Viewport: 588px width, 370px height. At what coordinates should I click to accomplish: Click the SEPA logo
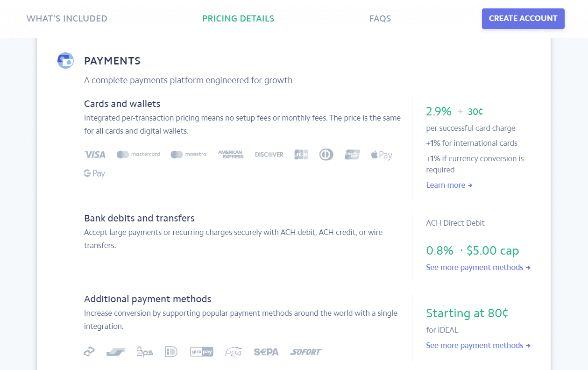click(x=266, y=352)
